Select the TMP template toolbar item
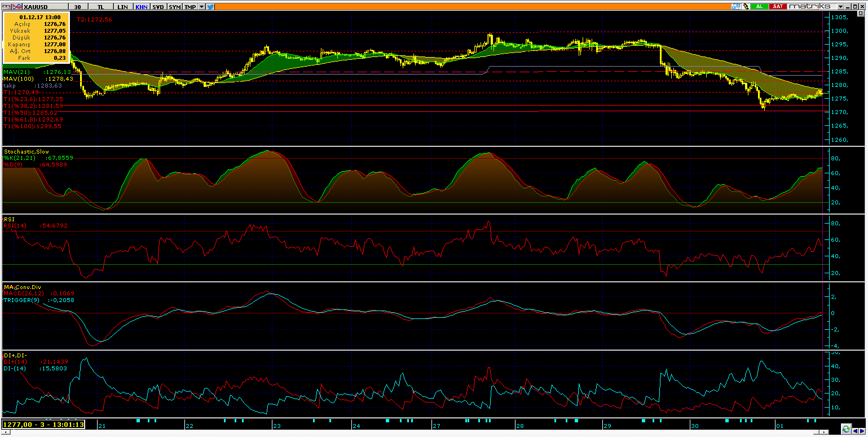This screenshot has height=437, width=868. click(190, 6)
